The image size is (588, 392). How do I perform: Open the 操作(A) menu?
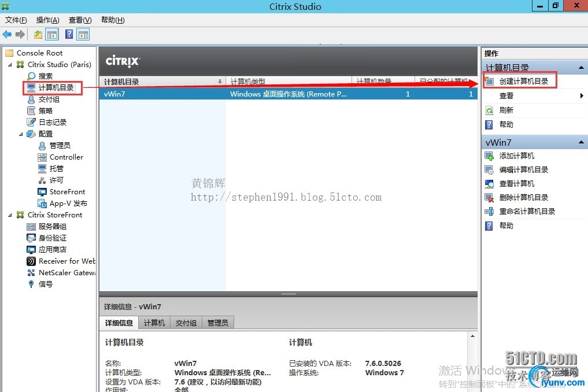pos(47,20)
